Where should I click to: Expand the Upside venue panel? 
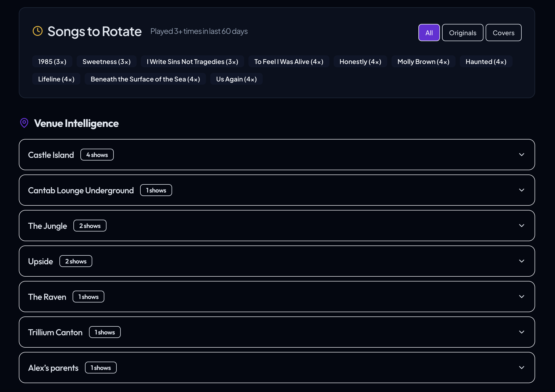click(522, 261)
